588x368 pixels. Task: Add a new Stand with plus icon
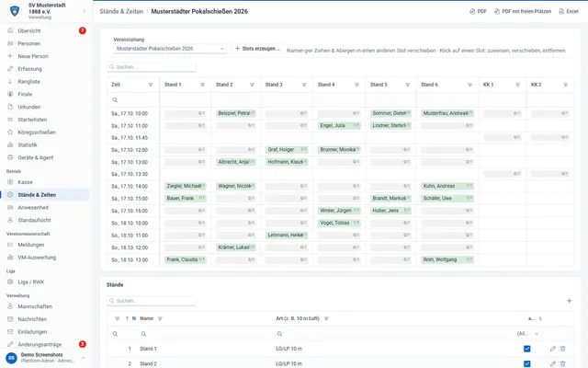point(570,301)
